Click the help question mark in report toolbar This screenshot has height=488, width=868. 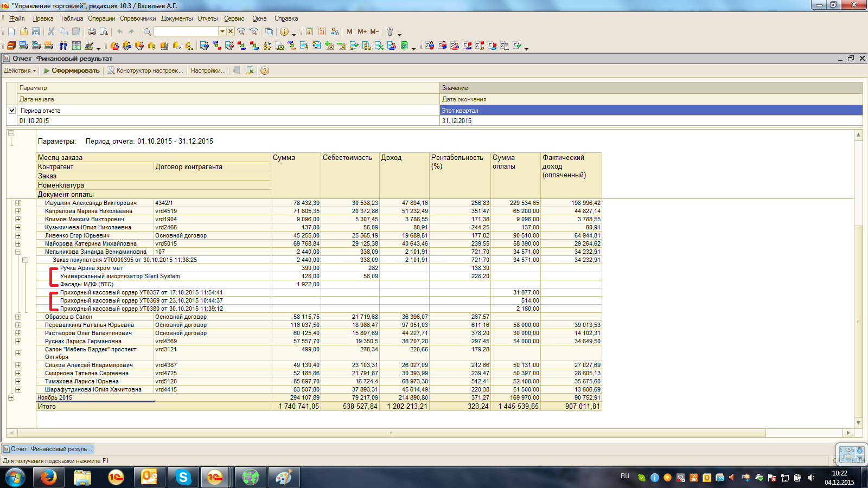coord(265,70)
